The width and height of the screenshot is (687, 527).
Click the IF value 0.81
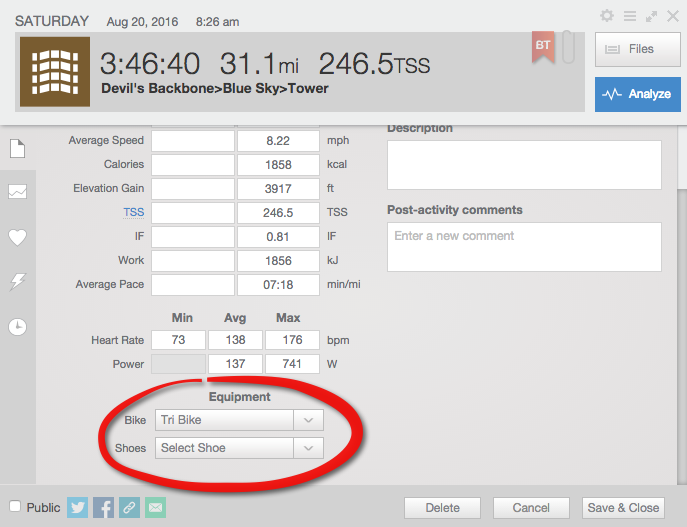tap(278, 237)
